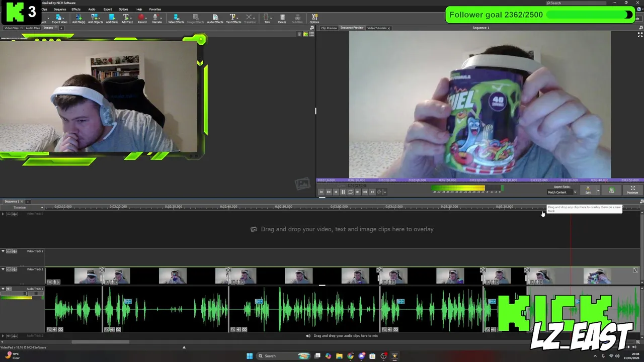Viewport: 644px width, 362px height.
Task: Open the Favorites menu
Action: 155,9
